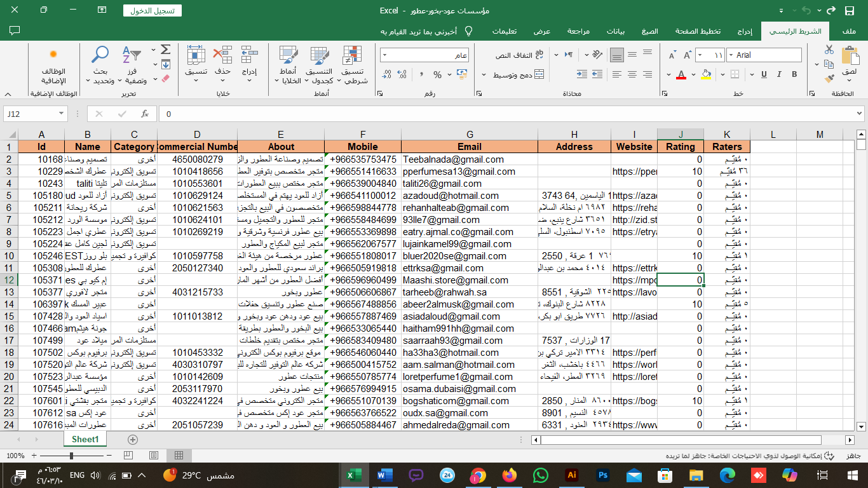Click the formula bar input field
Viewport: 868px width, 488px height.
tap(508, 114)
